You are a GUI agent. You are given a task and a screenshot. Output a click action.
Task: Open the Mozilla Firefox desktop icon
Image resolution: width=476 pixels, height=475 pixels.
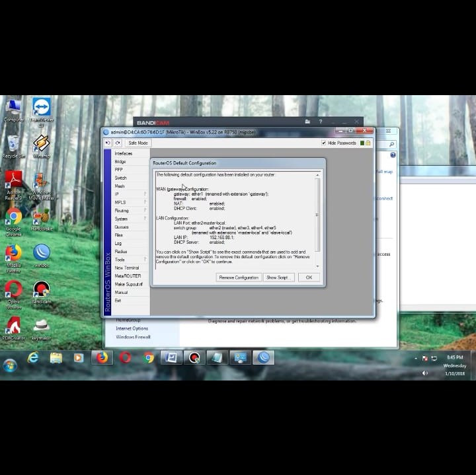coord(13,259)
